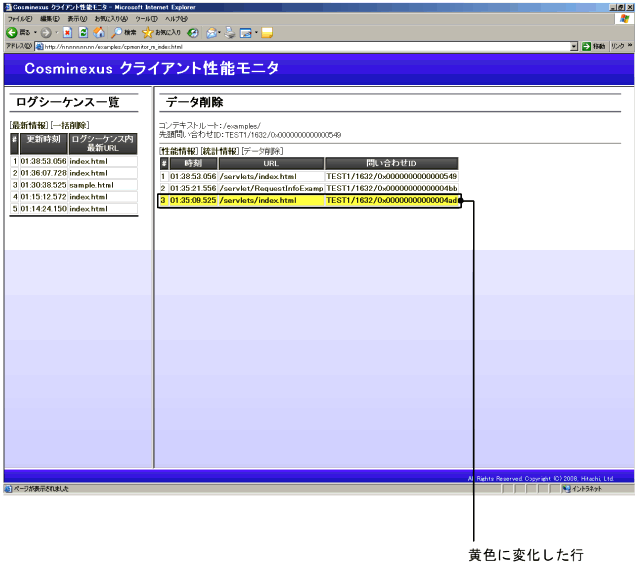637x569 pixels.
Task: Click the Windows flag logo
Action: click(624, 19)
